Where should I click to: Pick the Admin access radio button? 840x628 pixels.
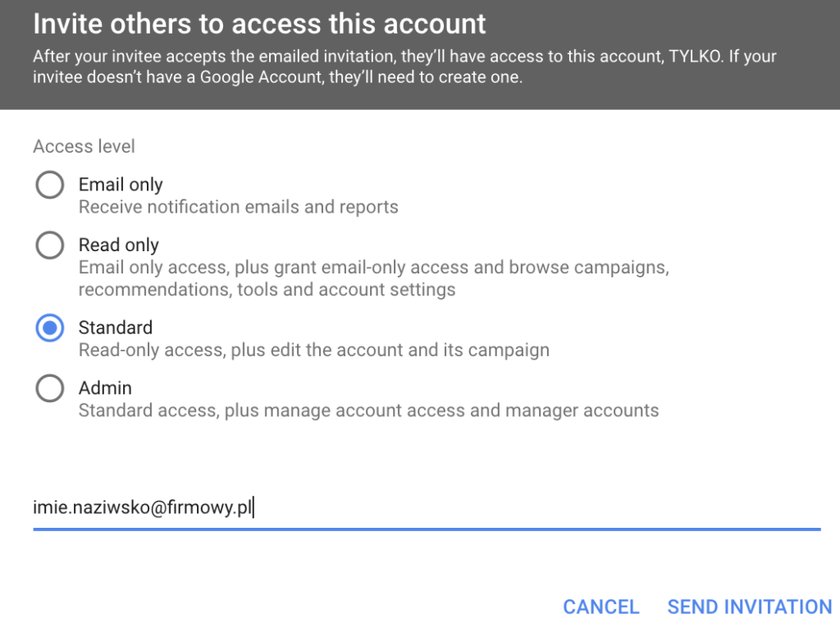tap(50, 388)
